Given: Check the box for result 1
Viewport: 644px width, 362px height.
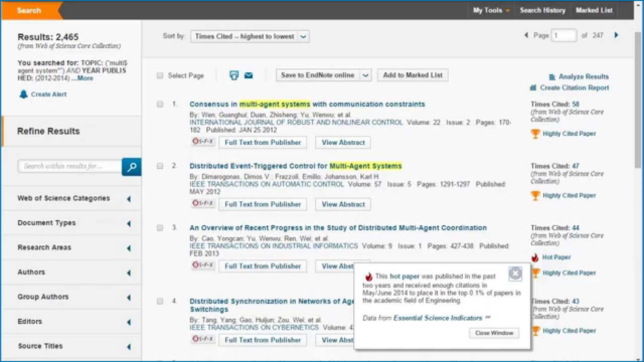Looking at the screenshot, I should (160, 104).
